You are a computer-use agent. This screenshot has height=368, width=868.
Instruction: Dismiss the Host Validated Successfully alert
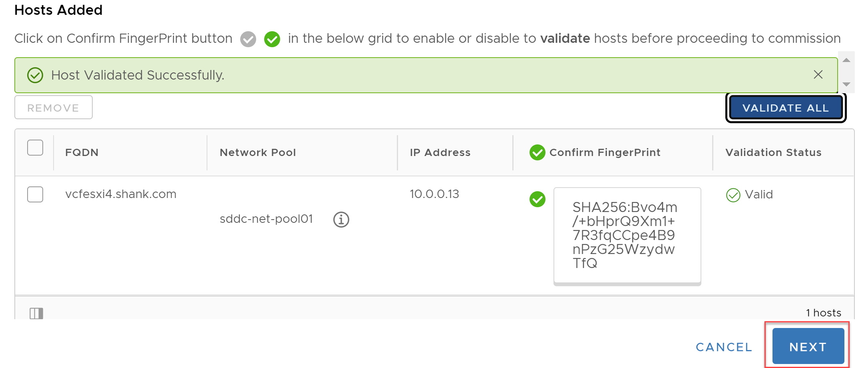tap(818, 74)
